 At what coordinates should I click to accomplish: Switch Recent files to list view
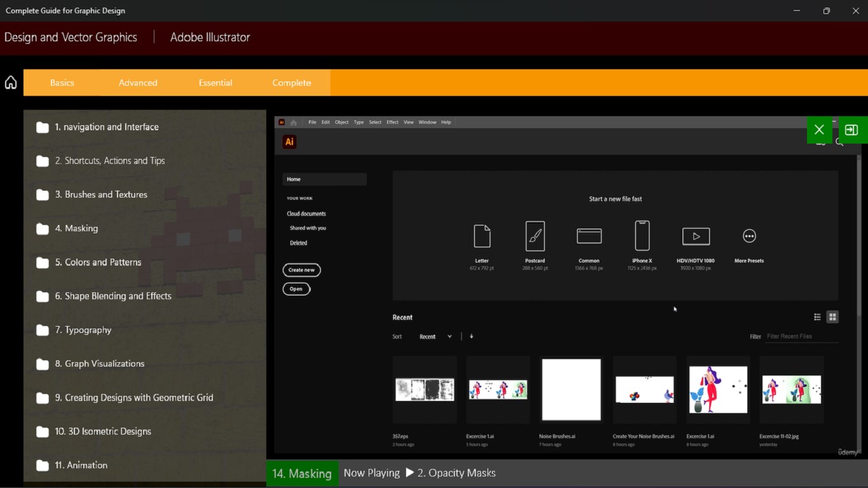click(x=817, y=316)
